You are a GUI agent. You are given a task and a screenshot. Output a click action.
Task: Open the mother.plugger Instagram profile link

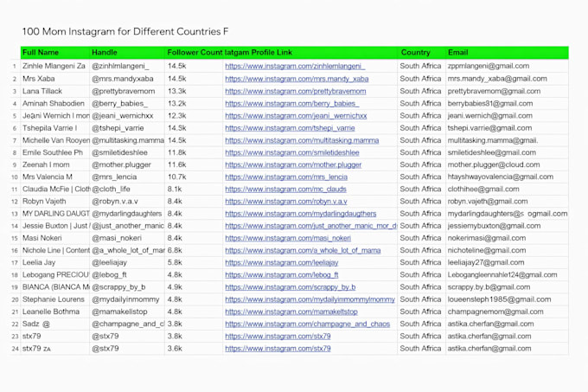(x=293, y=164)
